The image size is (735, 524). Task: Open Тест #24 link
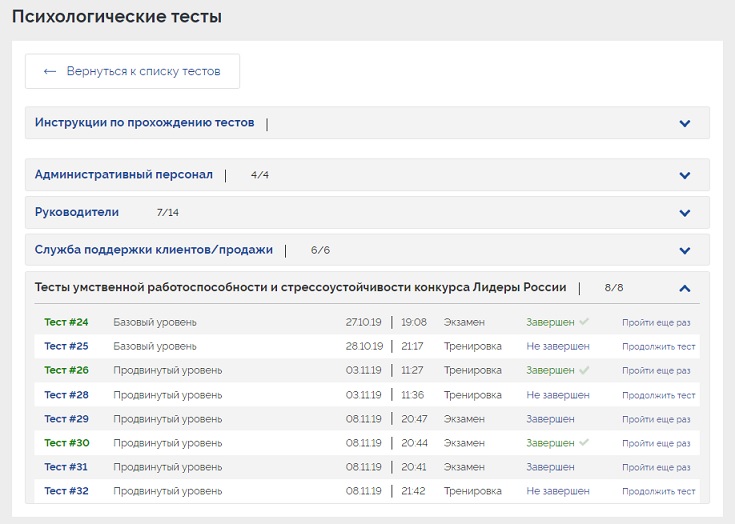66,322
